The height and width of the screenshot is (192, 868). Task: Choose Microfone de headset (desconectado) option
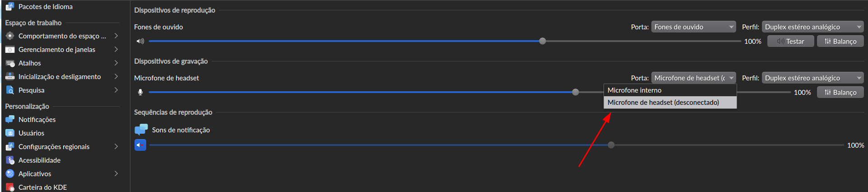point(663,103)
